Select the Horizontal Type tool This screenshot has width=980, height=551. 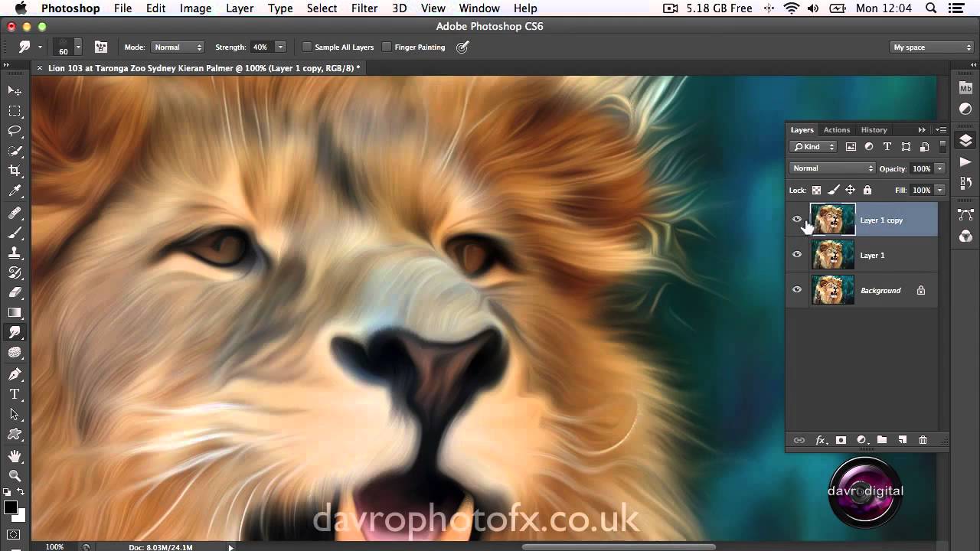click(x=15, y=394)
